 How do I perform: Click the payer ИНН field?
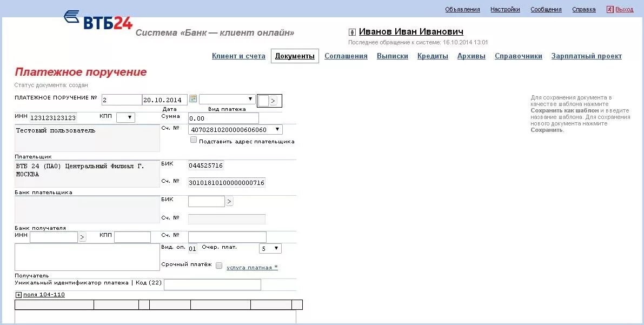54,117
